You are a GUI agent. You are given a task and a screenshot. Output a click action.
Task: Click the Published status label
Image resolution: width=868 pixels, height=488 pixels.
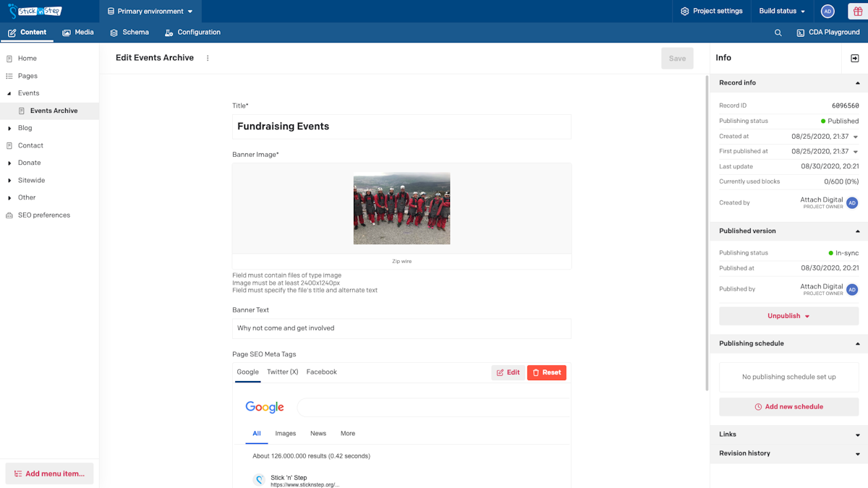click(x=839, y=121)
